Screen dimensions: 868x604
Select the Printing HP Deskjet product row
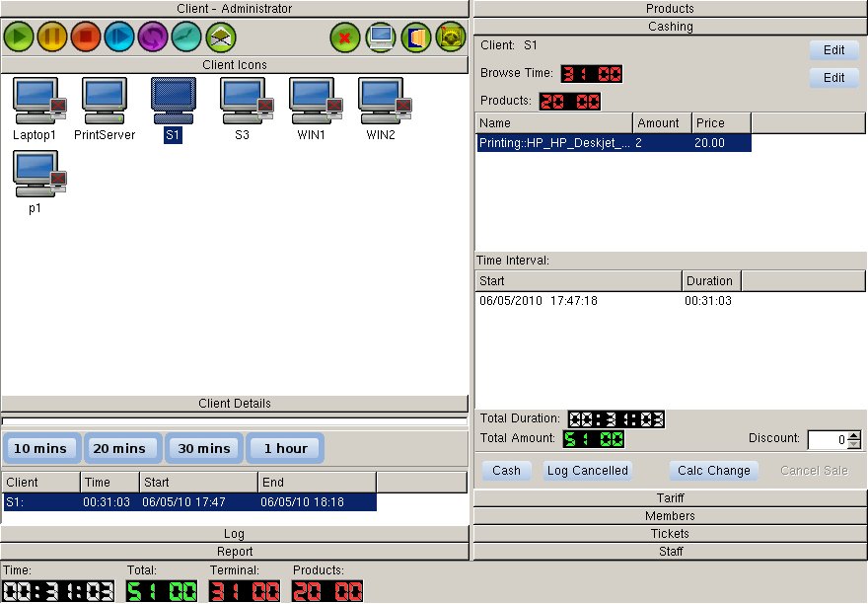[x=613, y=143]
